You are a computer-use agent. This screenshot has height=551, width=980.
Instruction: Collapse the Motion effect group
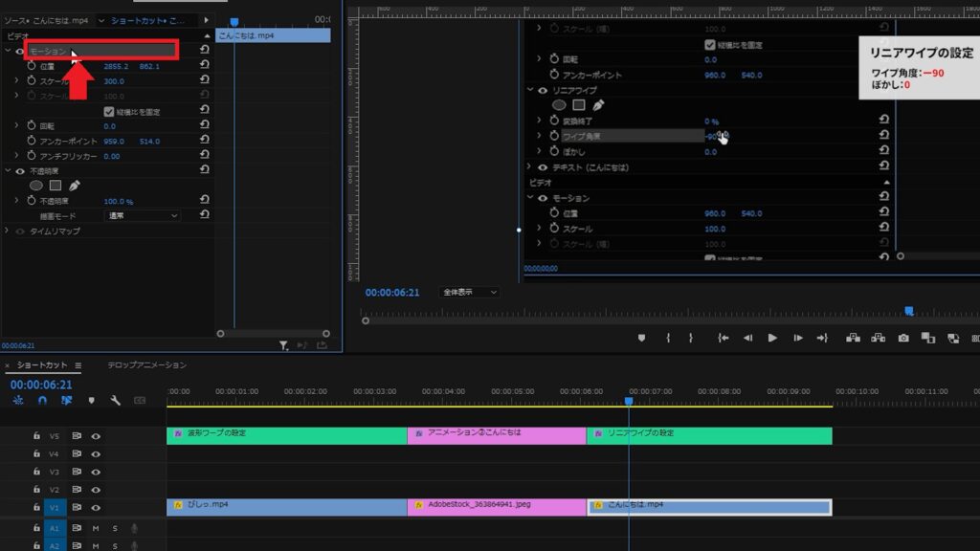tap(8, 51)
